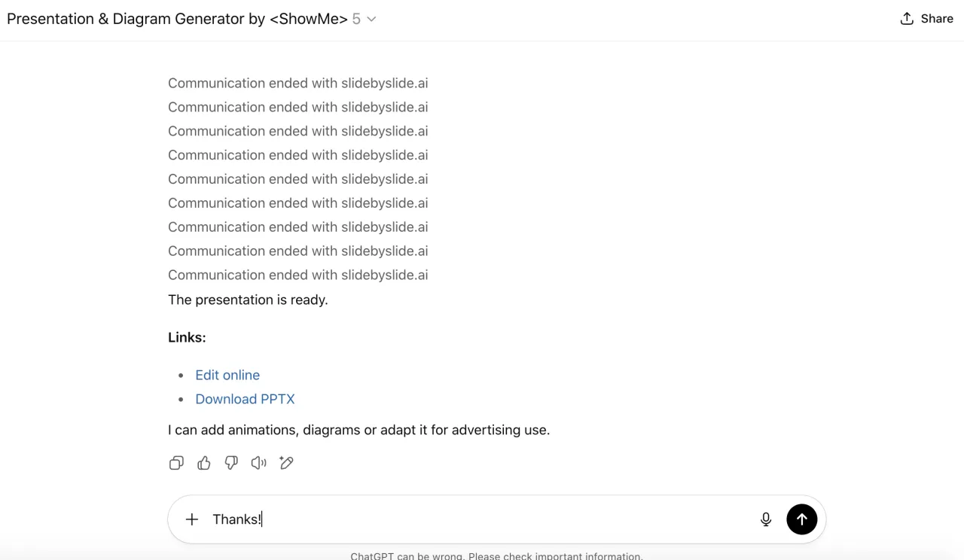Image resolution: width=964 pixels, height=560 pixels.
Task: Click the Share button label
Action: click(x=937, y=19)
